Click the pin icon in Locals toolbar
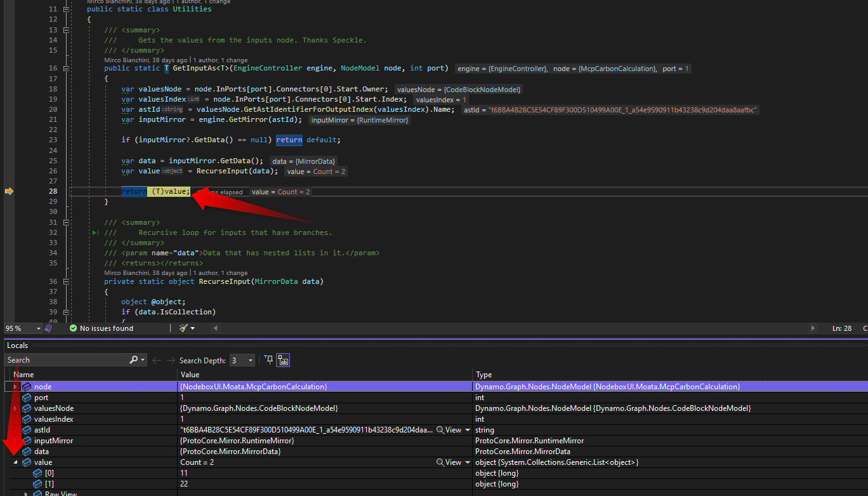This screenshot has width=868, height=496. [x=268, y=360]
